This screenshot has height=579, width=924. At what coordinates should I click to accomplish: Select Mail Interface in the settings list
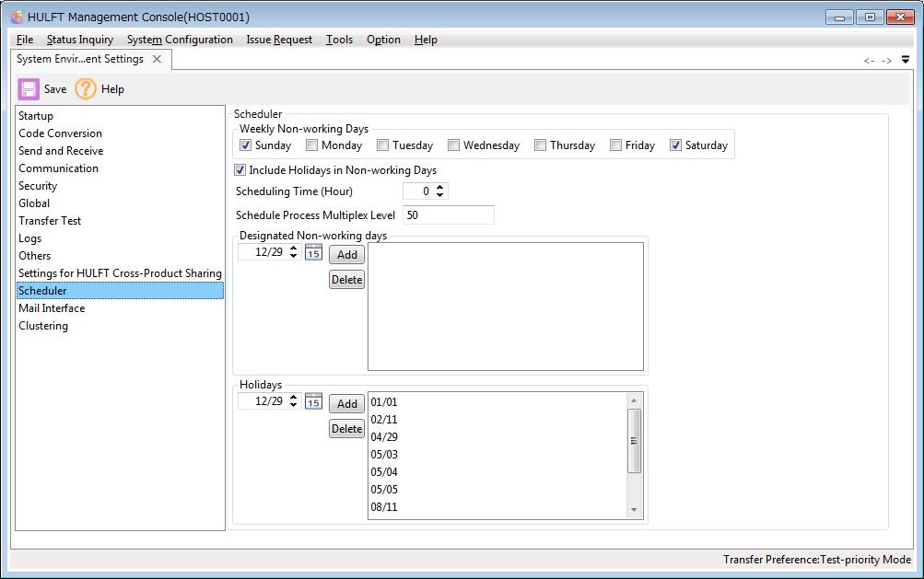52,308
